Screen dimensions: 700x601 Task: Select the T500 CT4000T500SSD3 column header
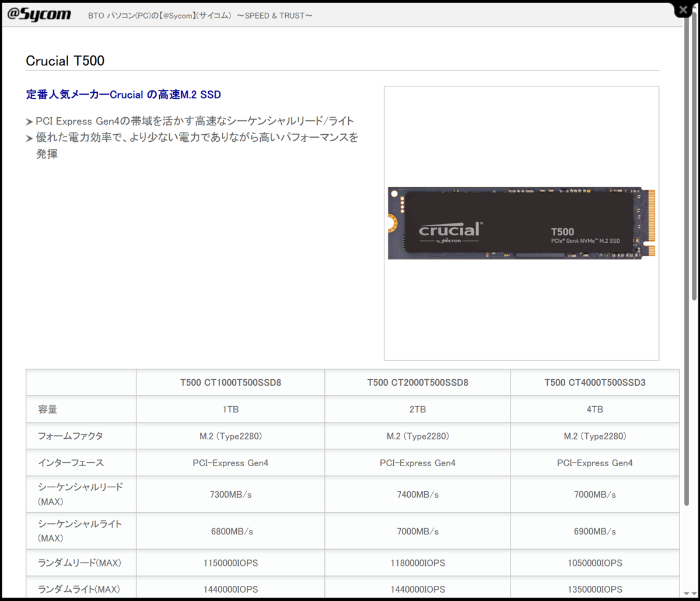(x=594, y=382)
